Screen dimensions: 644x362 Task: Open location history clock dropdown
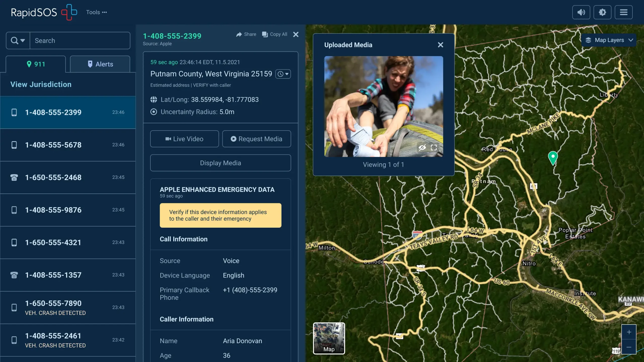click(283, 74)
